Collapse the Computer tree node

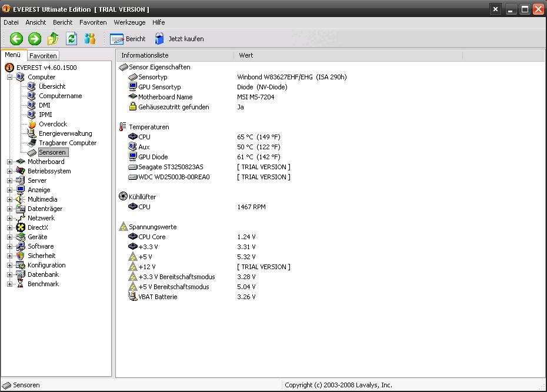(10, 77)
